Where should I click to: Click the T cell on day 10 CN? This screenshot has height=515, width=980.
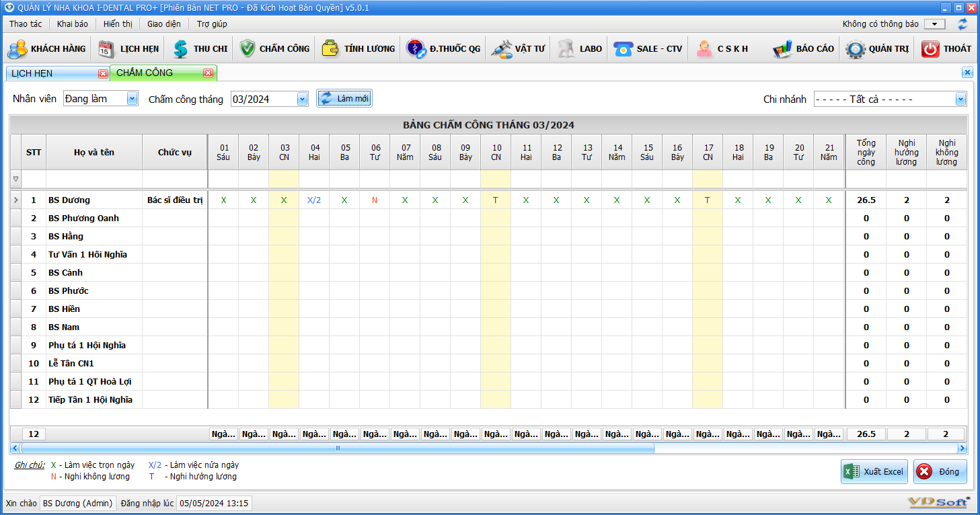[496, 200]
